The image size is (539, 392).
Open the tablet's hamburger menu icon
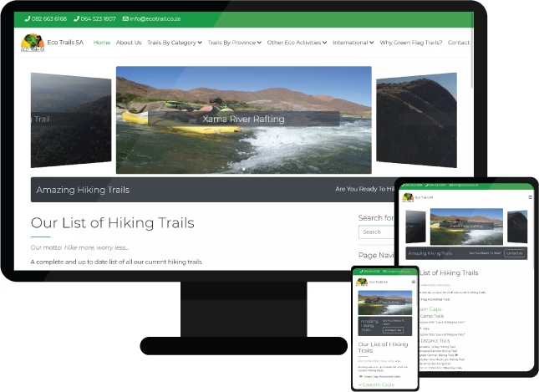coord(529,197)
